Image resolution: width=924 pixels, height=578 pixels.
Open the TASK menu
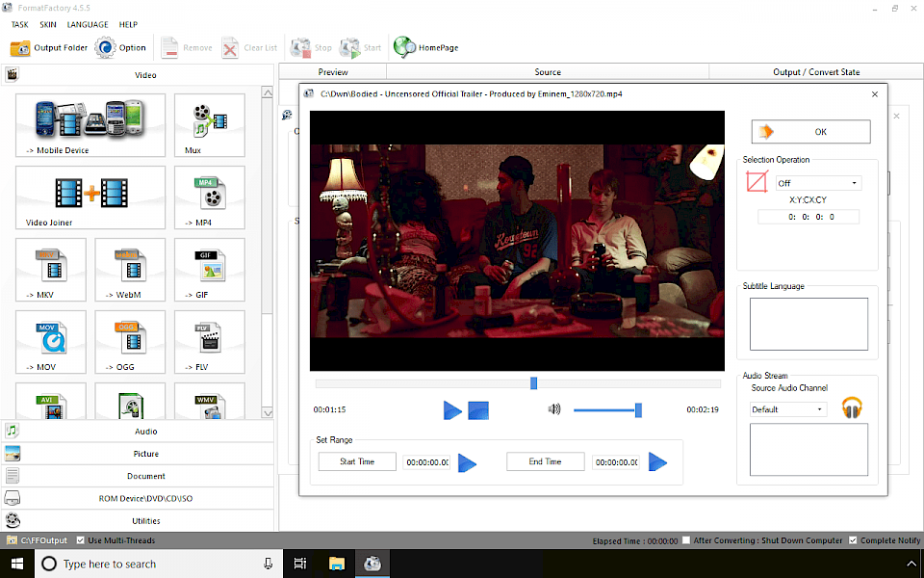(19, 24)
